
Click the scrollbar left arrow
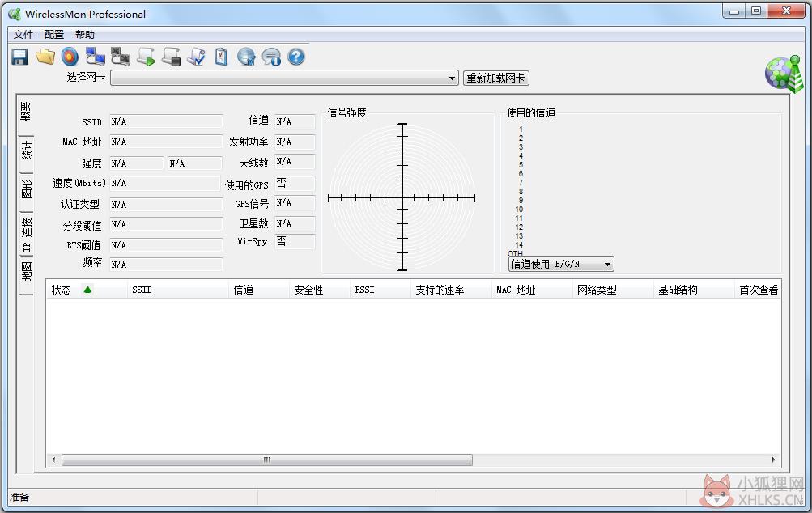pos(53,460)
